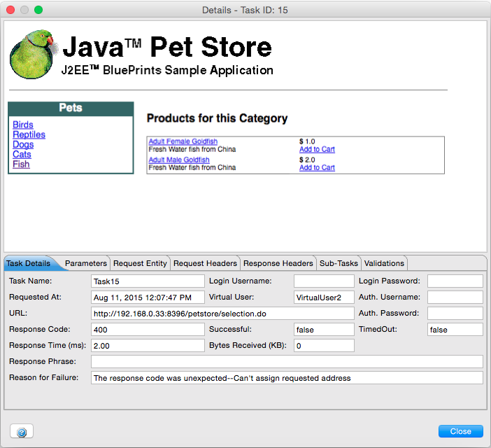Click the Reason for Failure field

(287, 378)
